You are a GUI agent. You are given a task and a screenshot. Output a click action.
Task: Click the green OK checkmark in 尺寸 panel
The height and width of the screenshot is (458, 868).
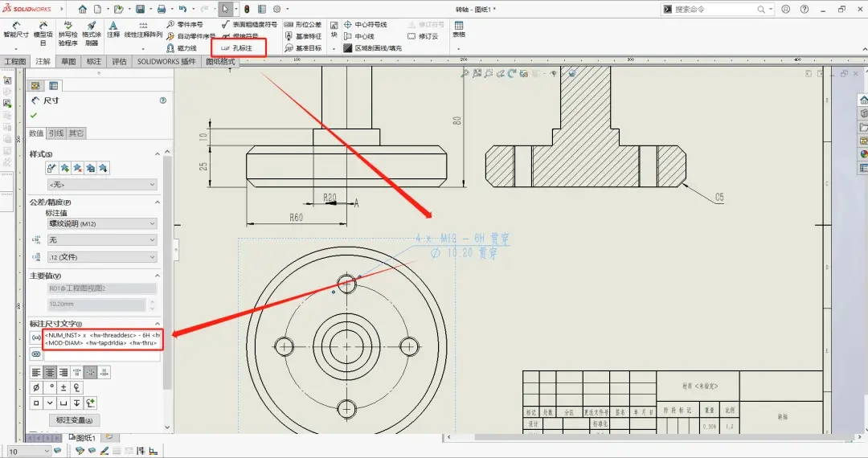pyautogui.click(x=34, y=115)
